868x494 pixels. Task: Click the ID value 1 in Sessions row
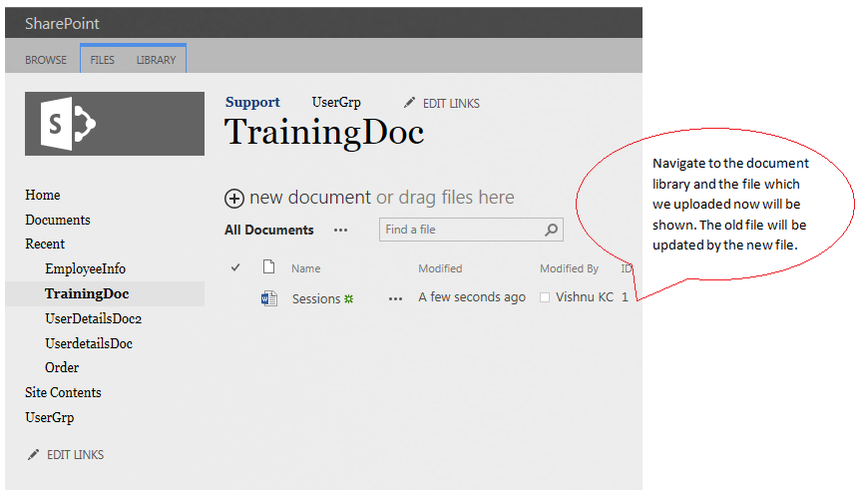625,297
